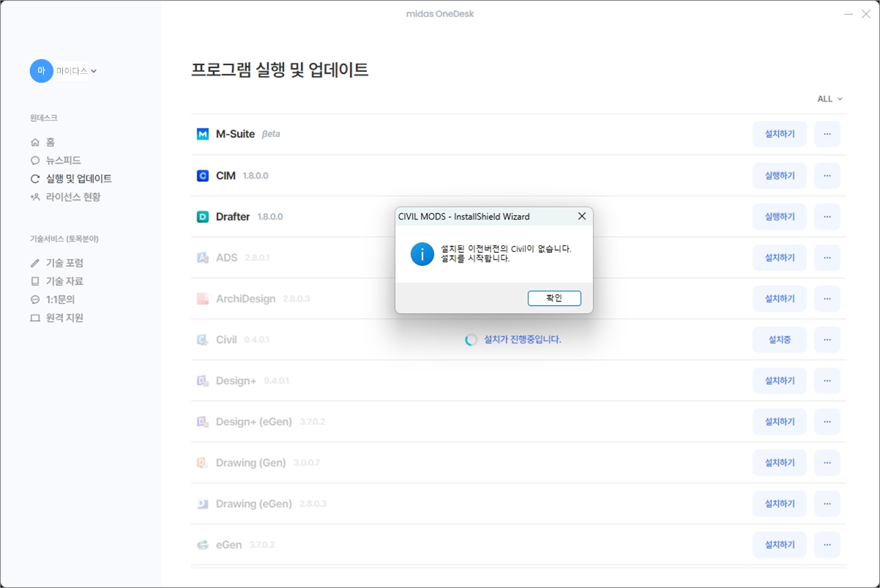Minimize the midas OneDesk window
The width and height of the screenshot is (880, 588).
pos(848,14)
